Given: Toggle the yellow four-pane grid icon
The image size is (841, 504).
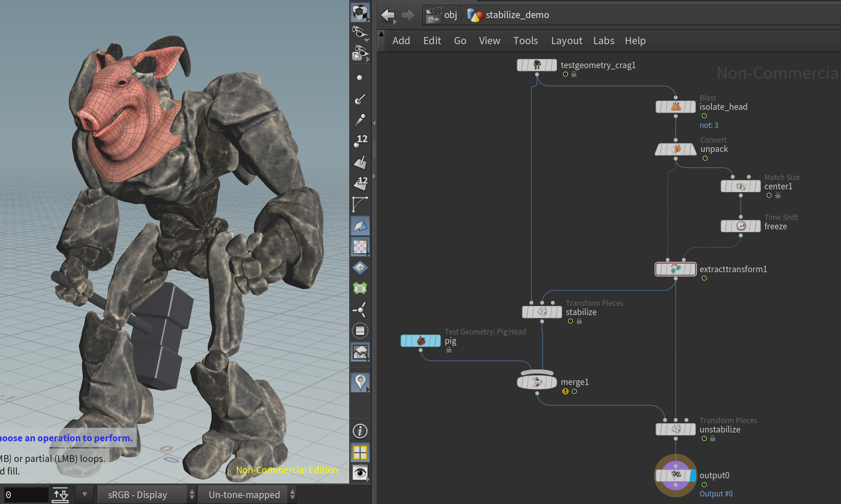Looking at the screenshot, I should click(360, 453).
